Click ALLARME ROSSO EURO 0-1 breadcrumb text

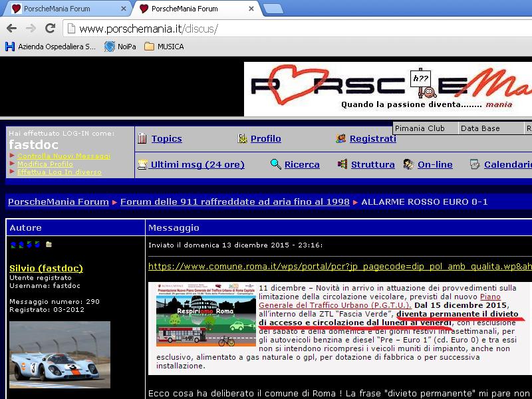424,202
